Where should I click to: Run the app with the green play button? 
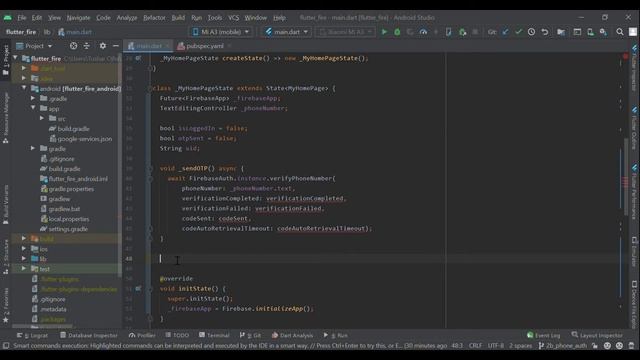pos(384,32)
